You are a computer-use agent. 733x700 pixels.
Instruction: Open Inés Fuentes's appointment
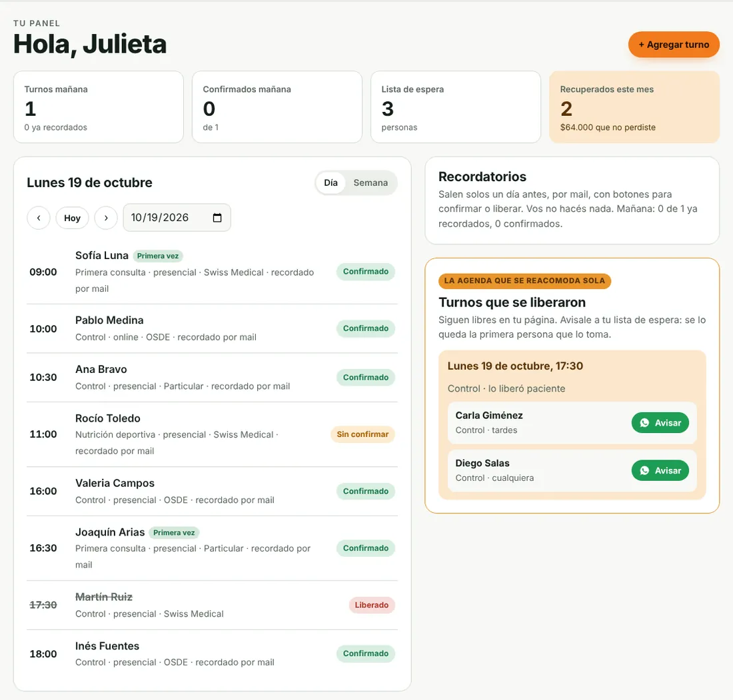(212, 654)
